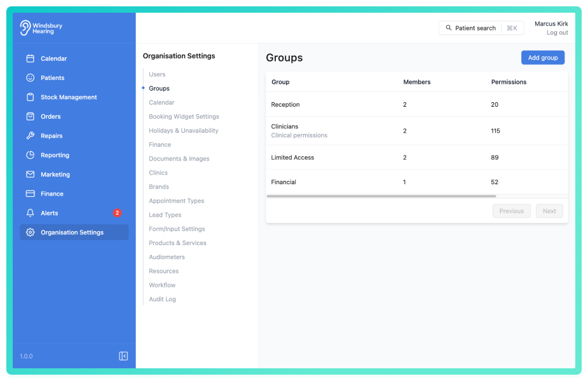This screenshot has height=381, width=588.
Task: Click the red alerts badge showing 2
Action: (x=117, y=213)
